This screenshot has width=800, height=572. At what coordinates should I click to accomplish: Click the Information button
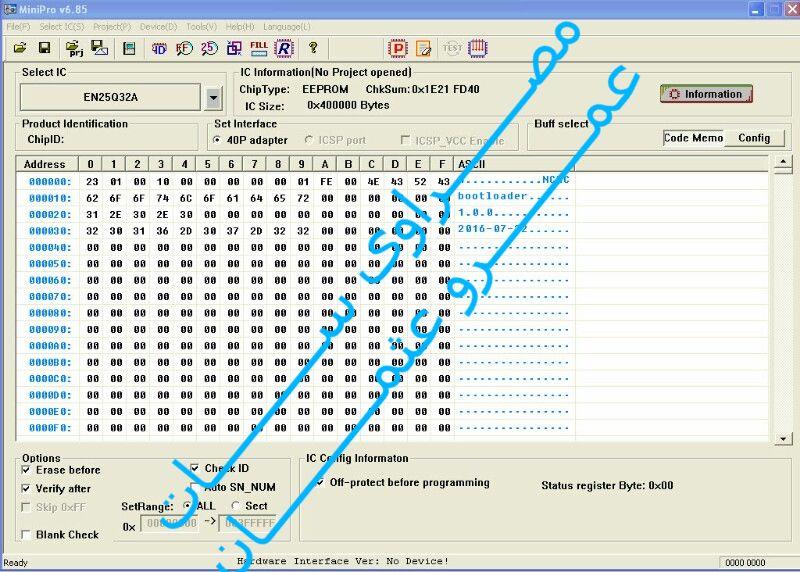pyautogui.click(x=706, y=94)
